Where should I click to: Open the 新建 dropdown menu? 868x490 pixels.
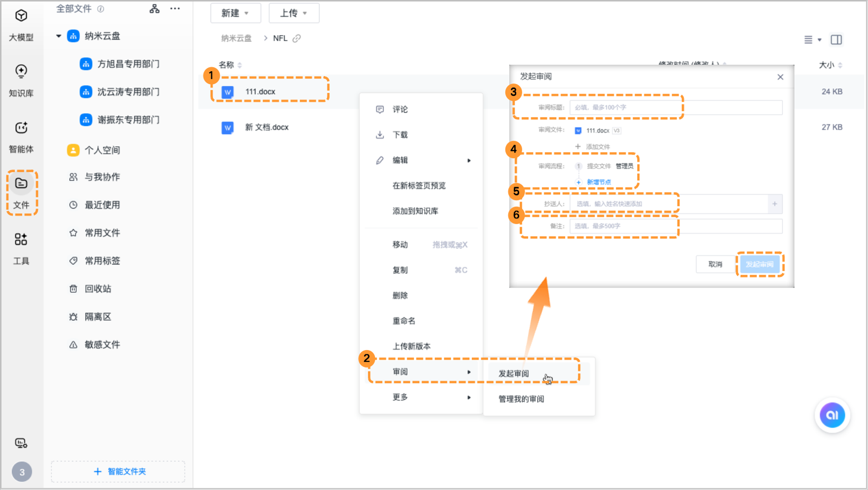pos(235,13)
